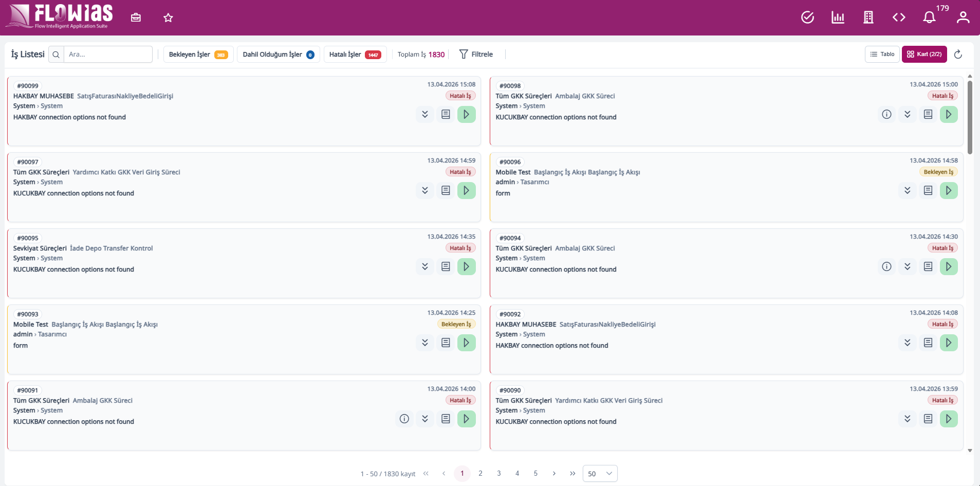Open details list icon for job #90095
This screenshot has height=486, width=980.
pyautogui.click(x=446, y=266)
